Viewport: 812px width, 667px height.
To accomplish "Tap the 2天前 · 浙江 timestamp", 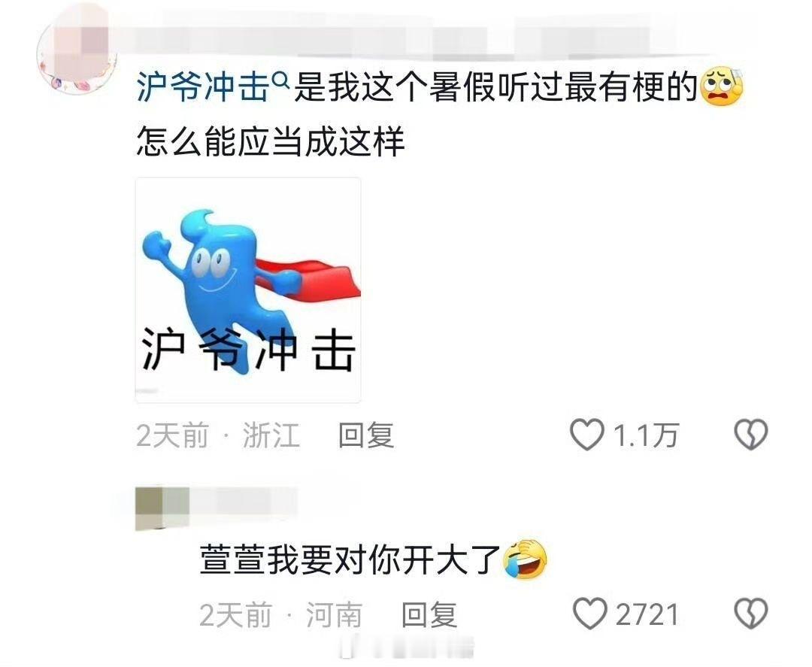I will pyautogui.click(x=218, y=435).
